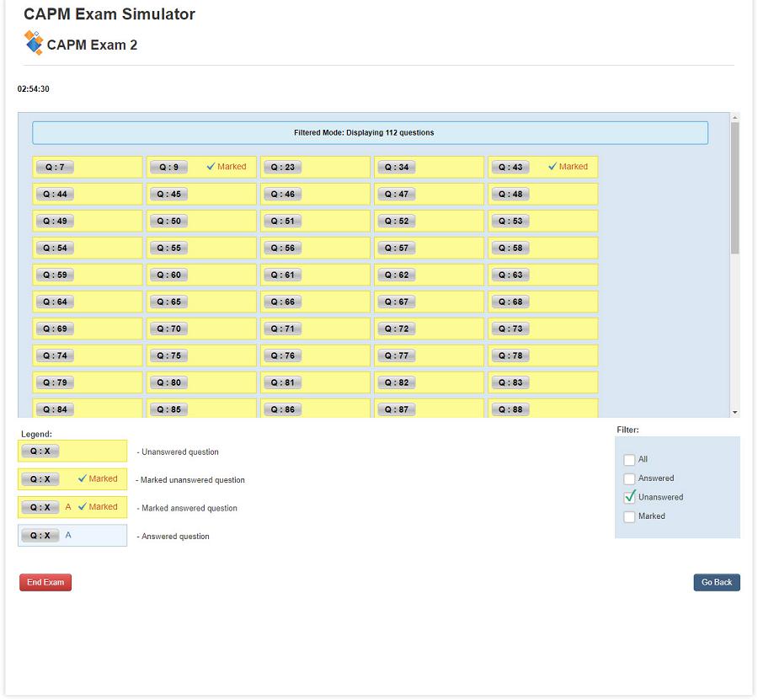The height and width of the screenshot is (700, 758).
Task: Click the Go Back button
Action: tap(717, 583)
